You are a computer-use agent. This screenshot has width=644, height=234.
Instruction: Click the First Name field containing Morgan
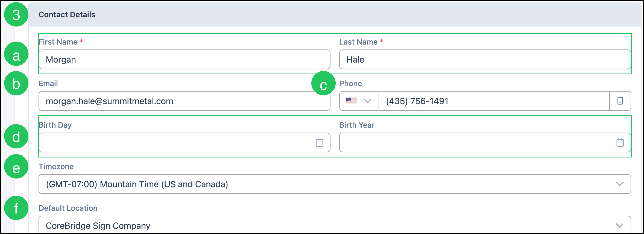pyautogui.click(x=185, y=59)
